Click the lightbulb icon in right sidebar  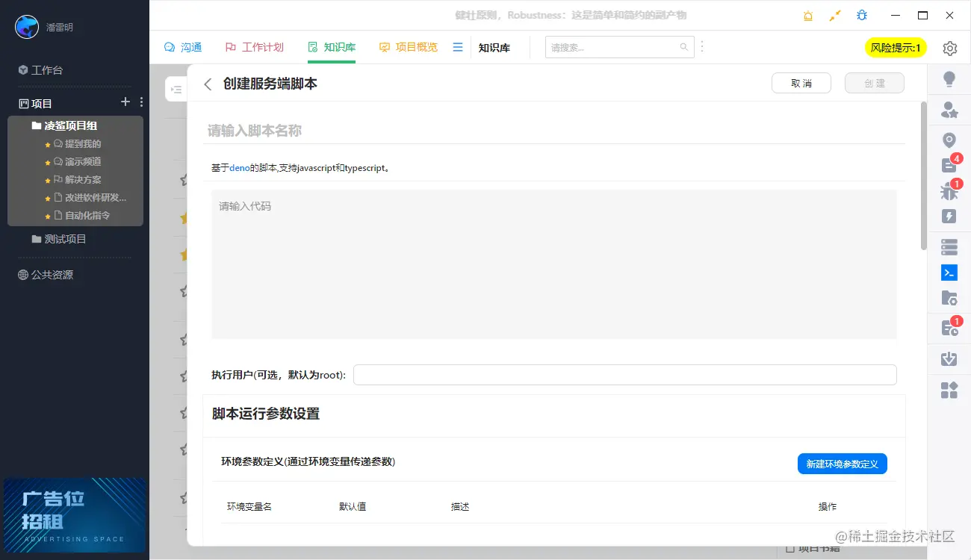pyautogui.click(x=949, y=79)
